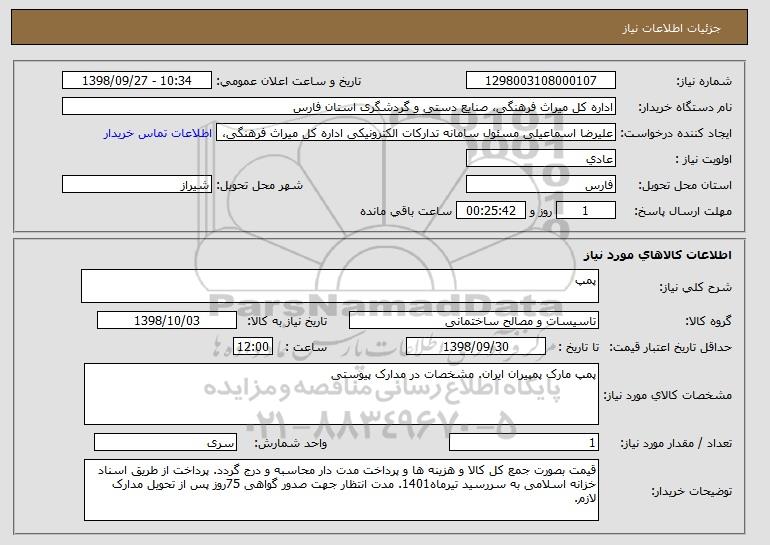
Task: Click the نام دستگاه خریدار field
Action: [339, 107]
